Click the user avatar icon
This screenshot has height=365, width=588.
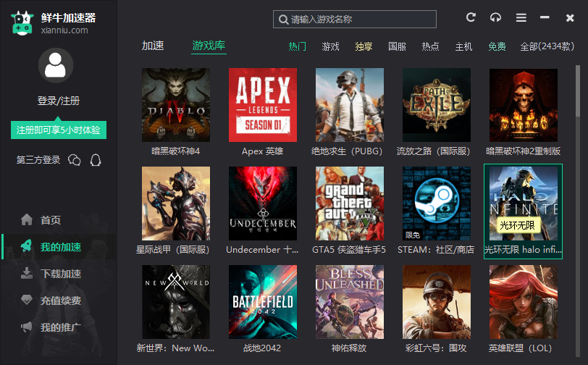pyautogui.click(x=56, y=65)
